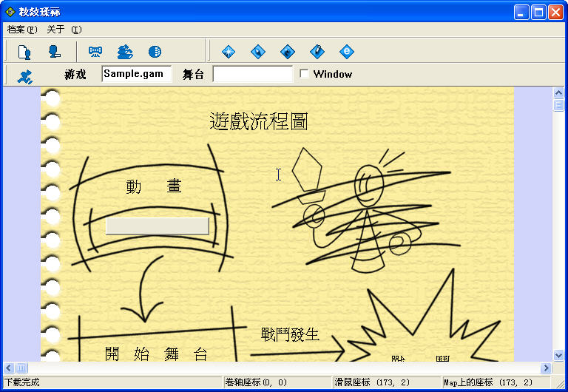568x392 pixels.
Task: Click the vertical scrollbar thumb
Action: pos(558,105)
